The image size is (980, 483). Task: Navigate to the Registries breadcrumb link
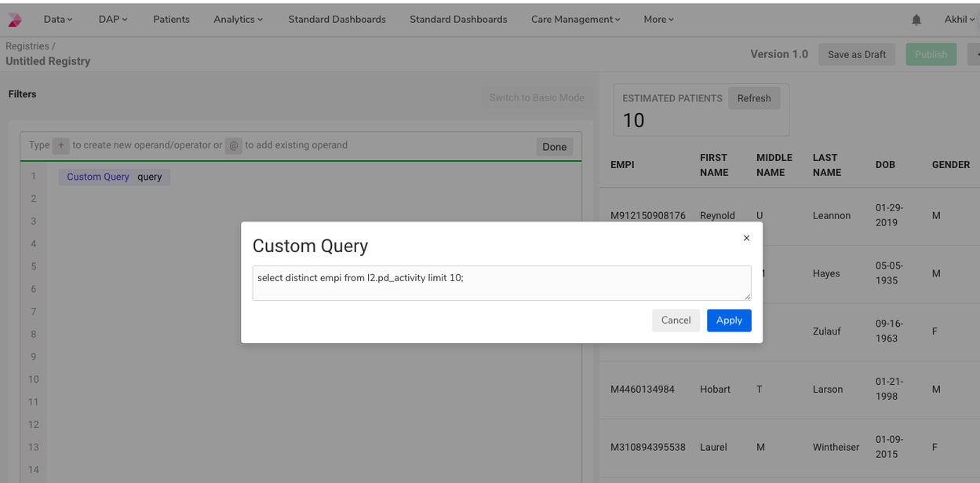[27, 46]
